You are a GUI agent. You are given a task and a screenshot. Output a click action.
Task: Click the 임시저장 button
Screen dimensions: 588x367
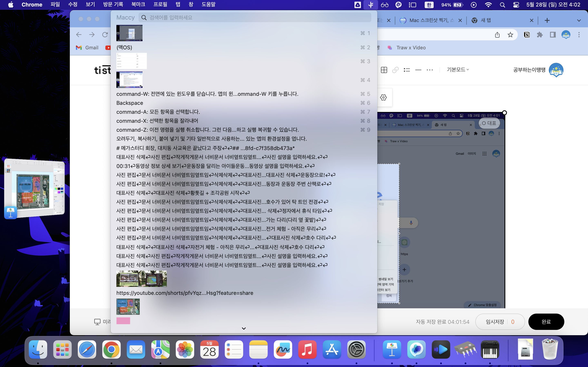coord(495,322)
